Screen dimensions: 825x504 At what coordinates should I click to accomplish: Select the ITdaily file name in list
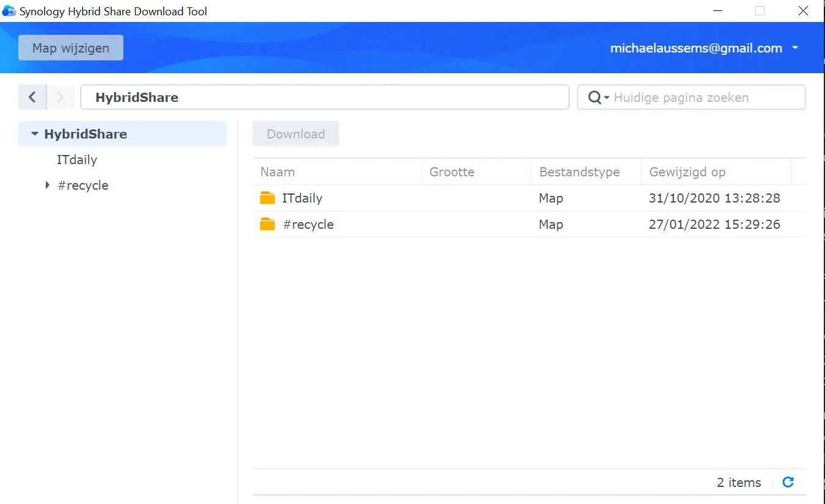coord(302,198)
